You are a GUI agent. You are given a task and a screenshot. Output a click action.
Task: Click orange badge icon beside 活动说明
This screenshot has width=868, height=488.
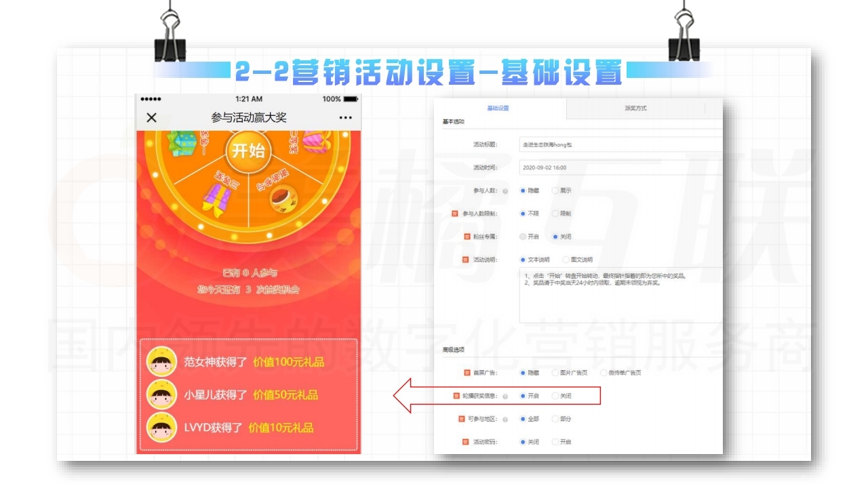tap(465, 260)
